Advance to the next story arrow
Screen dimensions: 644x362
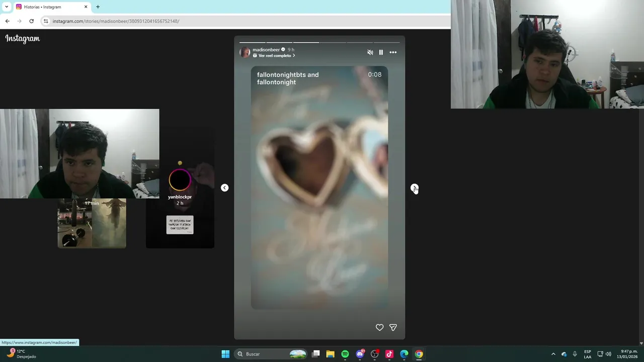click(414, 188)
